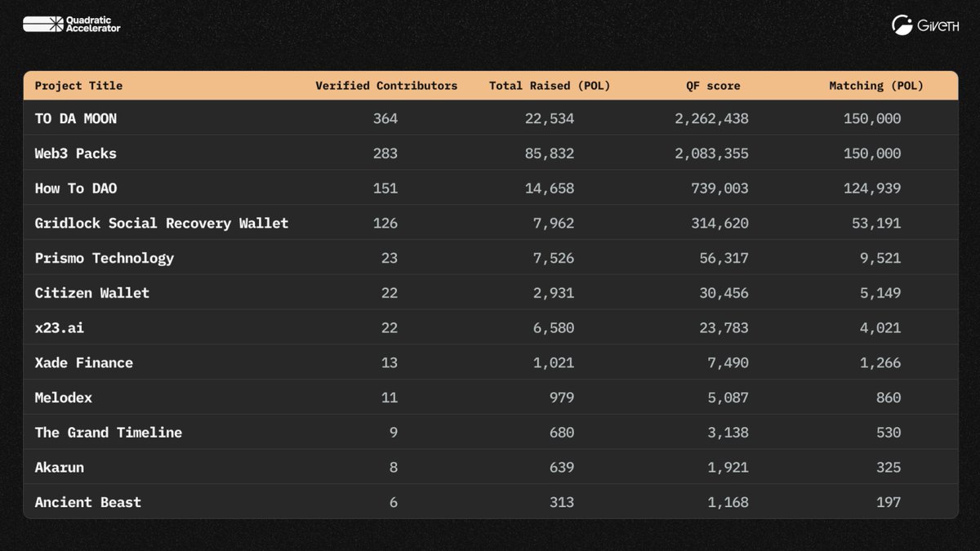Click total raised value 639

click(562, 467)
